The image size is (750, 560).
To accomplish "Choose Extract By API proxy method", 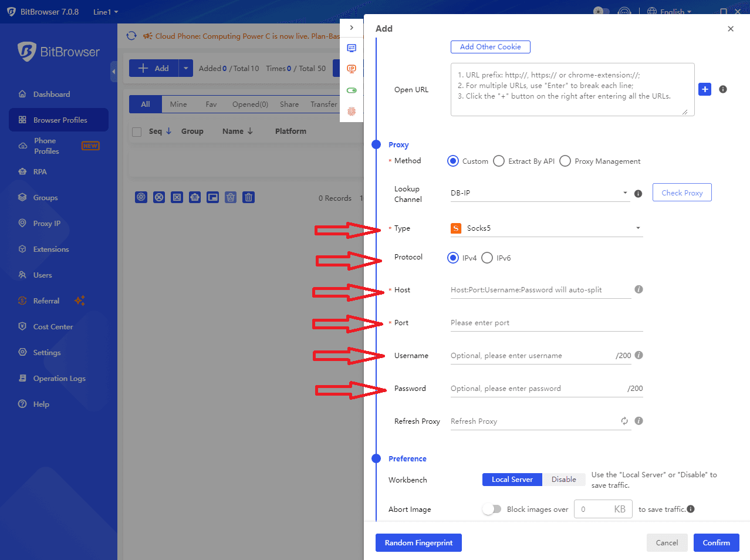I will click(499, 161).
